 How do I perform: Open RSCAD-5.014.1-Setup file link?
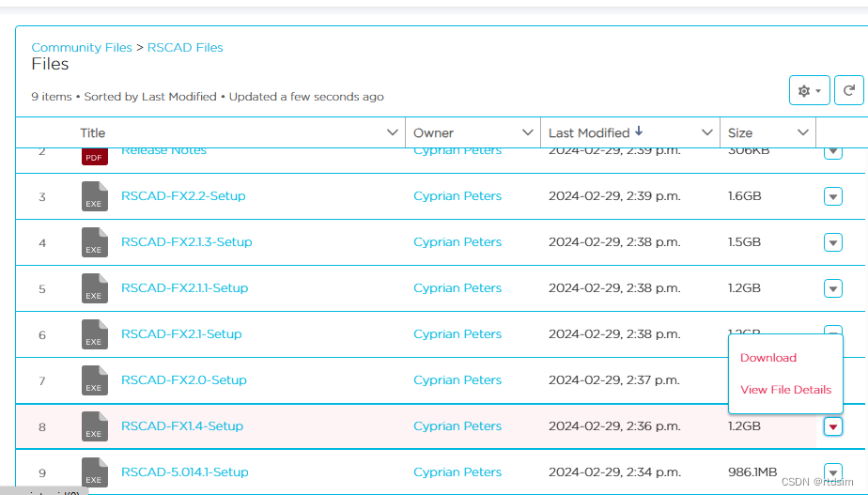coord(184,472)
